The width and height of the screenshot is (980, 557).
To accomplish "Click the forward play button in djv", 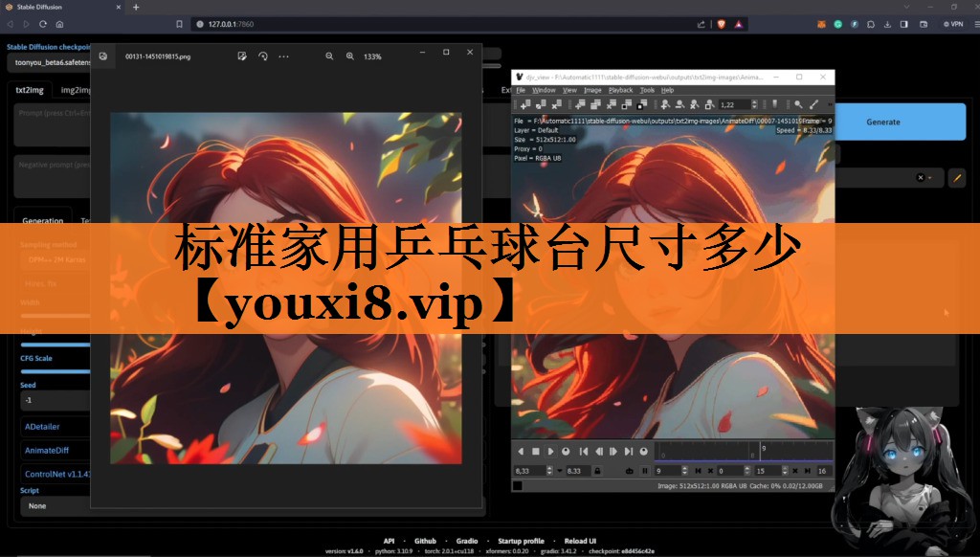I will point(550,452).
